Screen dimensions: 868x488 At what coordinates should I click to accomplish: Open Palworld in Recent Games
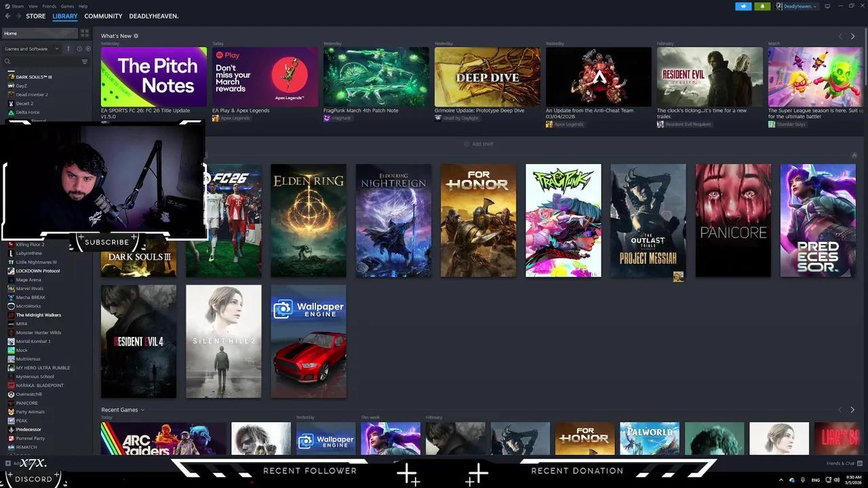[650, 439]
